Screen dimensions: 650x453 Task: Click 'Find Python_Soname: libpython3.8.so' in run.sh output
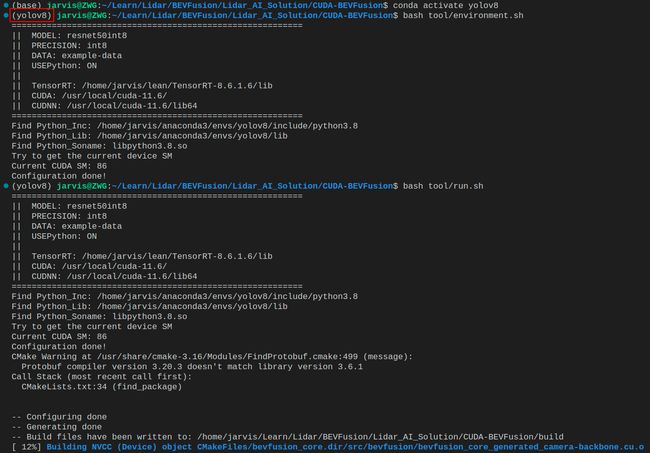tap(99, 317)
